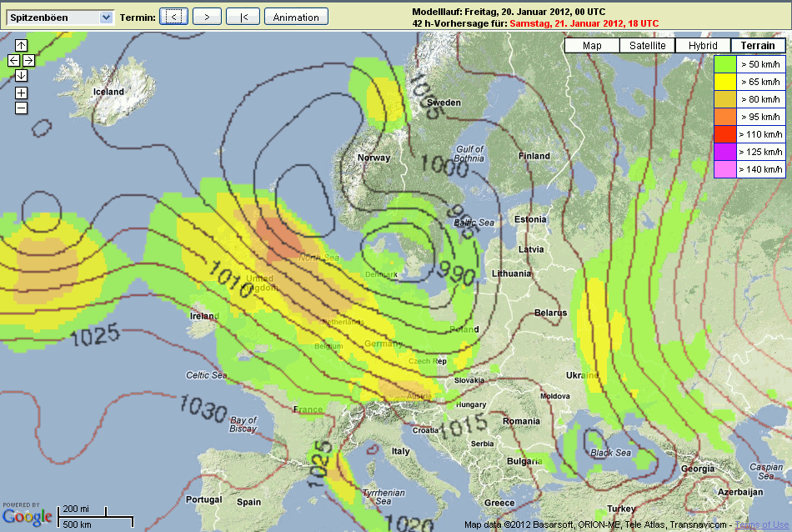Switch to the Map view tab
Screen dimensions: 792x532
click(x=592, y=46)
